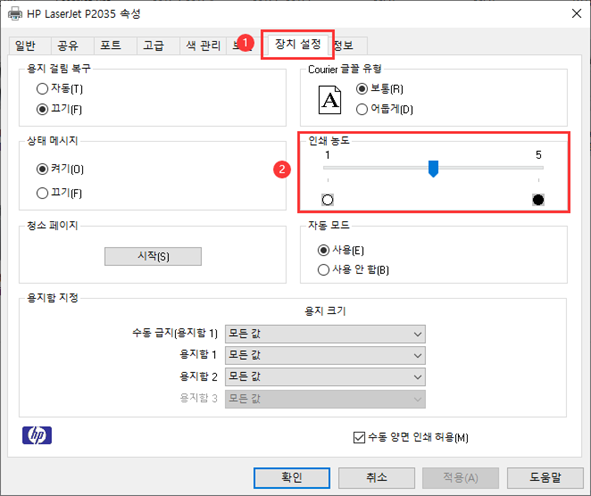Open 용지함 1 paper size dropdown
The image size is (591, 496).
tap(325, 355)
